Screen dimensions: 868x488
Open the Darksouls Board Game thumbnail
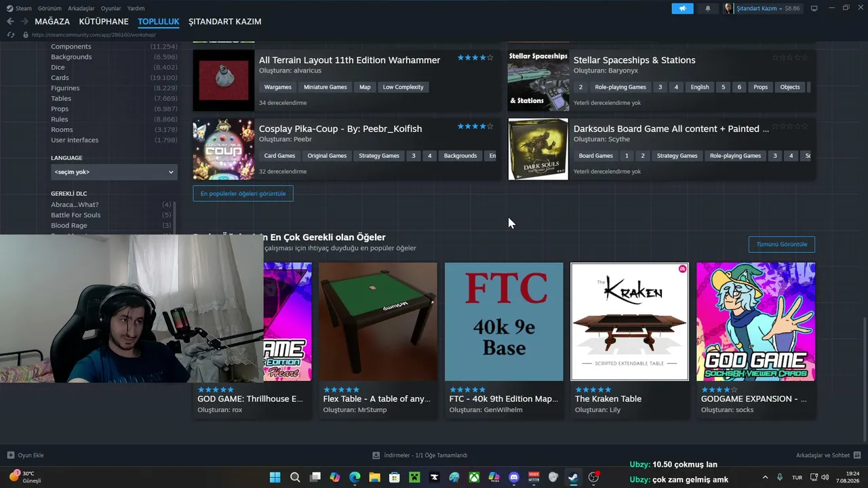tap(538, 149)
